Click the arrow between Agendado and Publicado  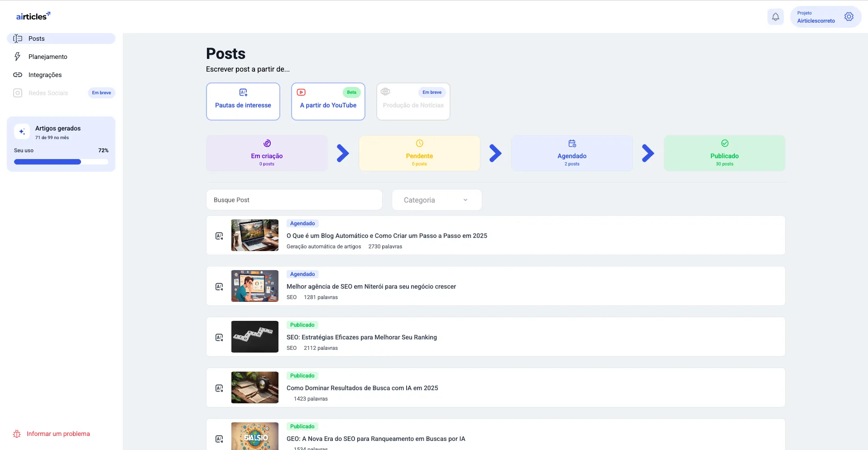[x=648, y=153]
